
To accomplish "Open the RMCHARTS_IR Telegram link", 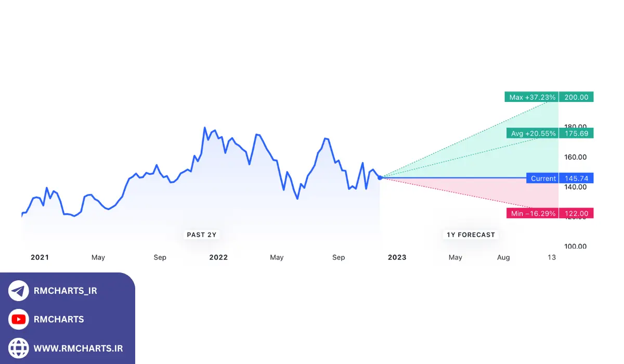I will coord(65,291).
